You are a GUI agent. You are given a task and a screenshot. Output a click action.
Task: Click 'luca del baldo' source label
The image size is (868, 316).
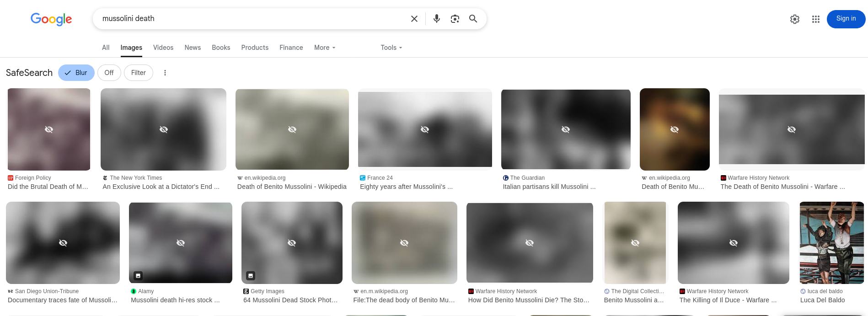pyautogui.click(x=825, y=291)
